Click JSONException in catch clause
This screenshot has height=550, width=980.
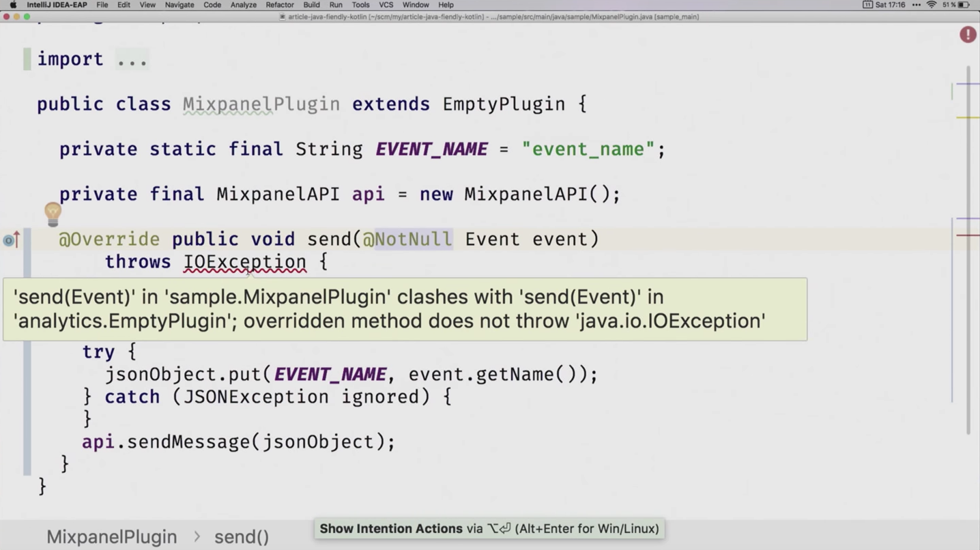[256, 397]
